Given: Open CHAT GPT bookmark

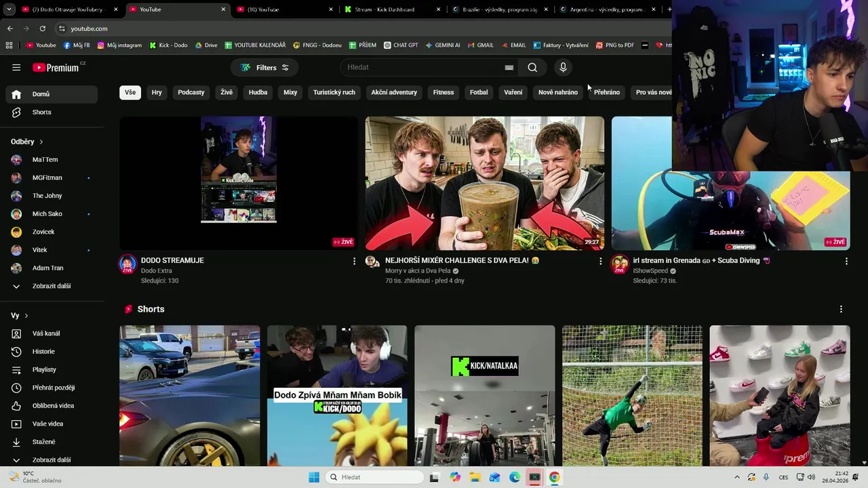Looking at the screenshot, I should 401,45.
